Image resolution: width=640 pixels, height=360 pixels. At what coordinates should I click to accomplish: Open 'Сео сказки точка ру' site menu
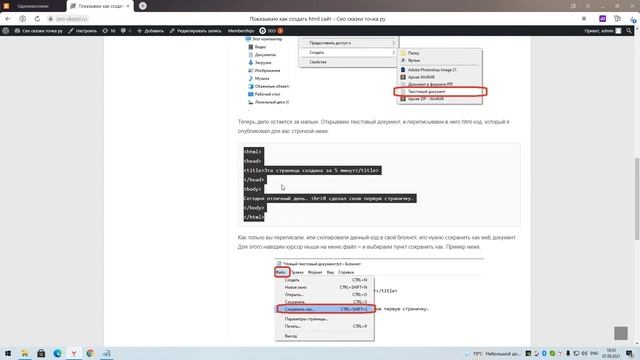click(38, 31)
